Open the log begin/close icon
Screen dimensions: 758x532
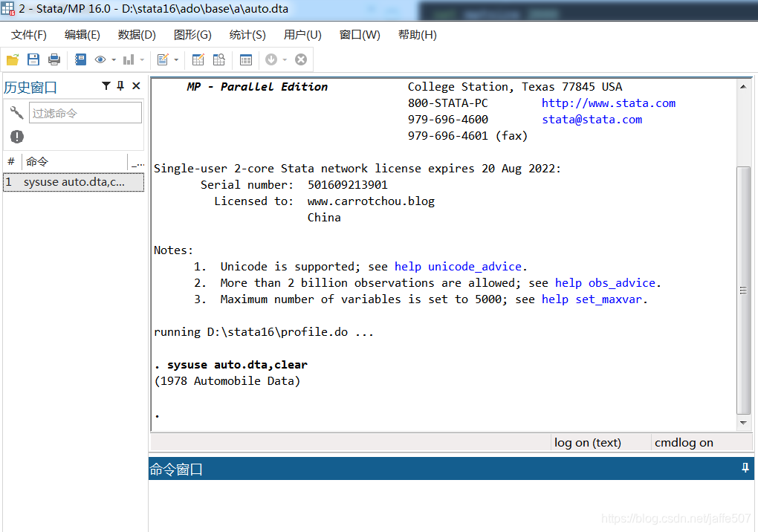click(x=80, y=59)
